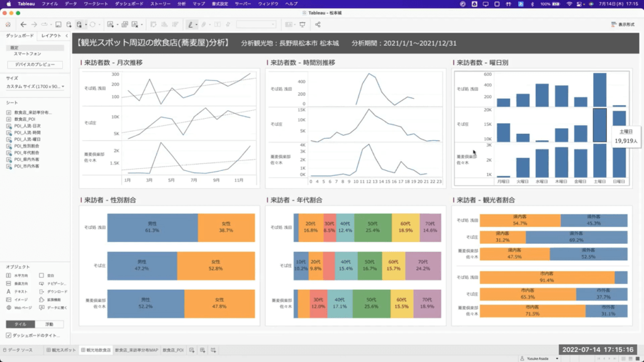Click the duplicate sheet icon in toolbar
644x362 pixels.
point(125,25)
